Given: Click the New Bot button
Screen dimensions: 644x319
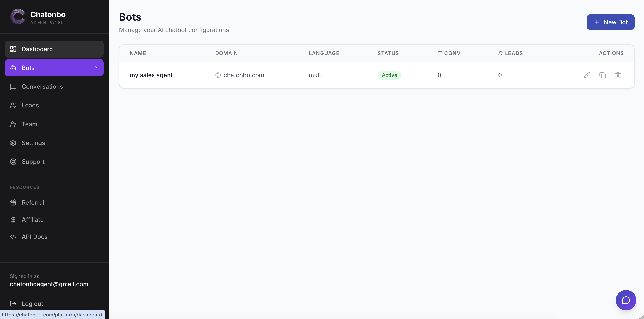Looking at the screenshot, I should point(610,22).
